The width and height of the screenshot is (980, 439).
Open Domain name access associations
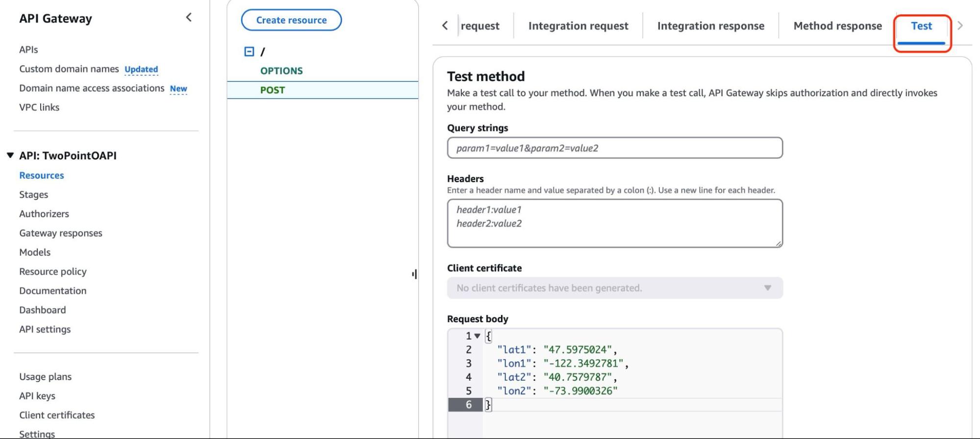[x=92, y=88]
